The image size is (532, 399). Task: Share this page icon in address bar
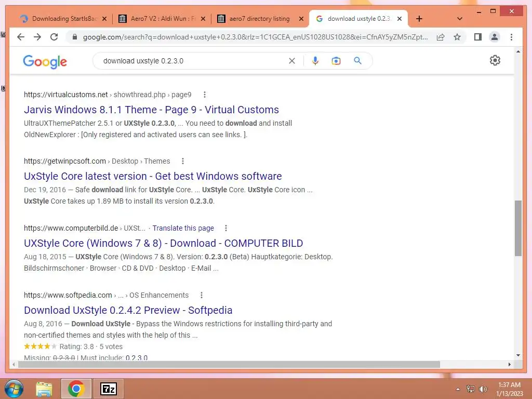(x=441, y=37)
